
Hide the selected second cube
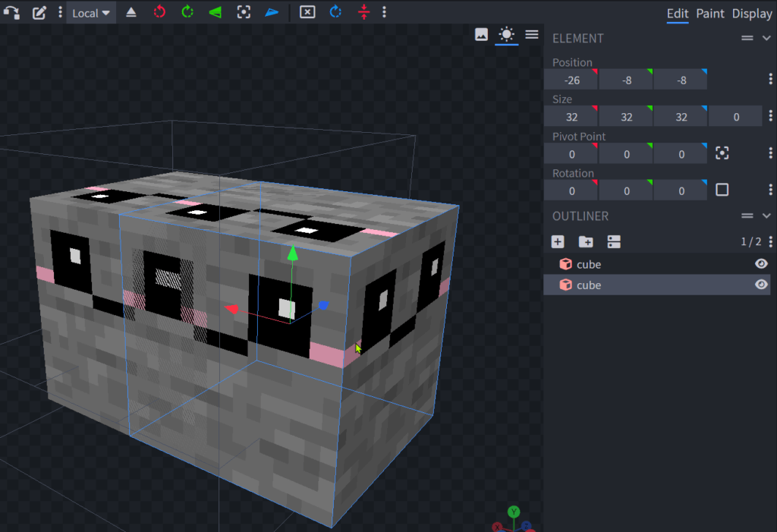pyautogui.click(x=761, y=285)
